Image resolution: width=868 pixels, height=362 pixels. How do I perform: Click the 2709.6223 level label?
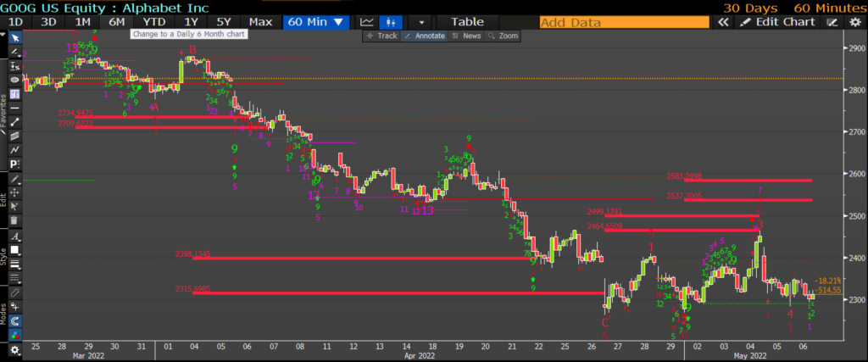pos(75,123)
